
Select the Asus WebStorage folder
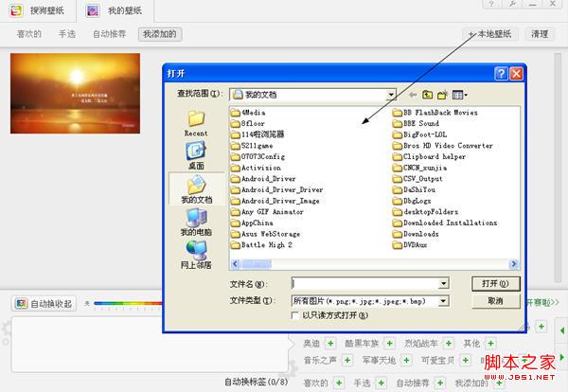[x=265, y=234]
